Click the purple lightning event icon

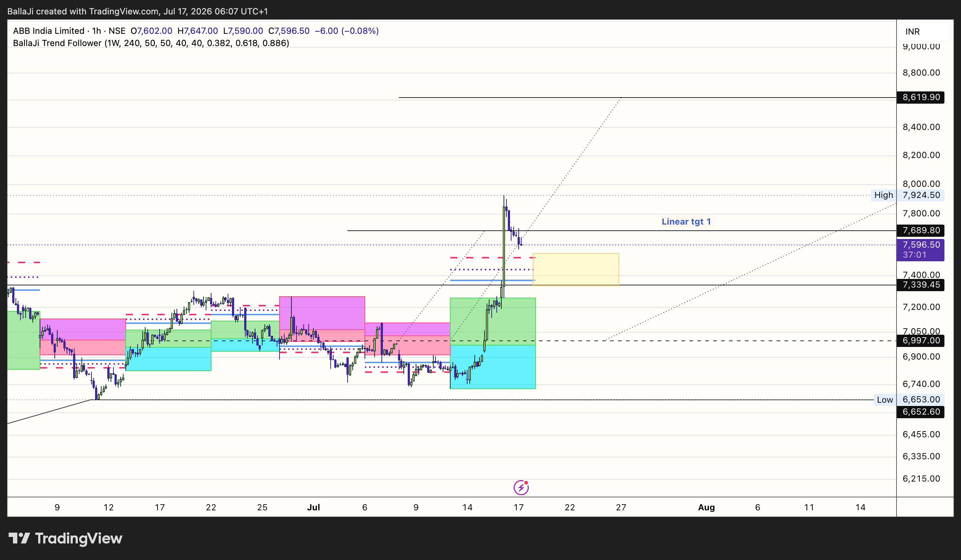point(521,487)
